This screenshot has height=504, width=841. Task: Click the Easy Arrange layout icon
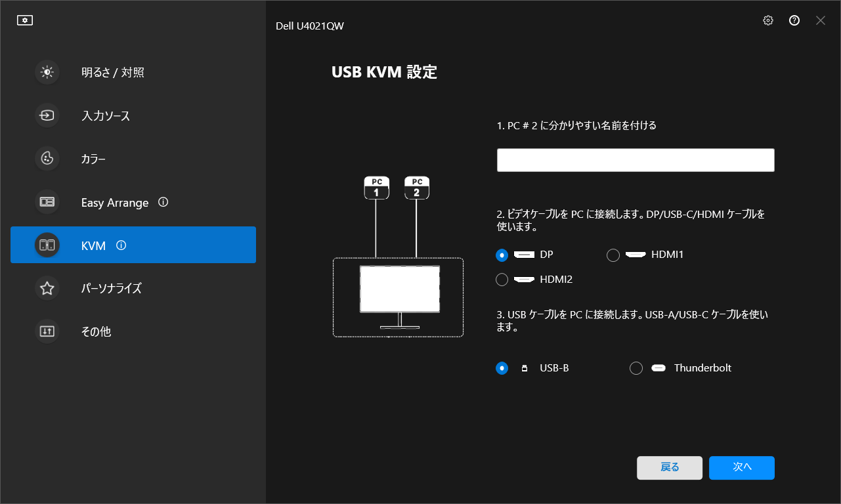tap(47, 202)
